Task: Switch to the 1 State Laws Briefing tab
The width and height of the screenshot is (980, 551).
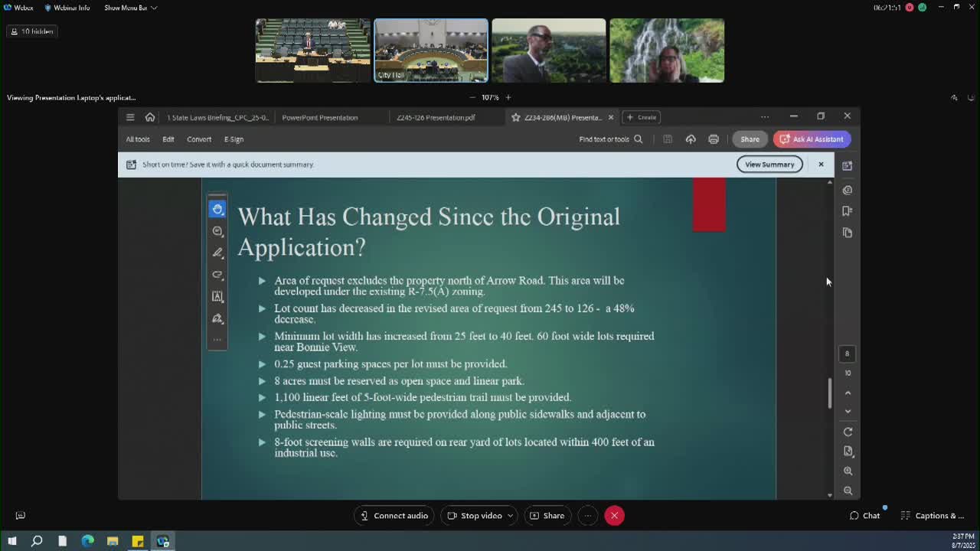Action: point(217,117)
